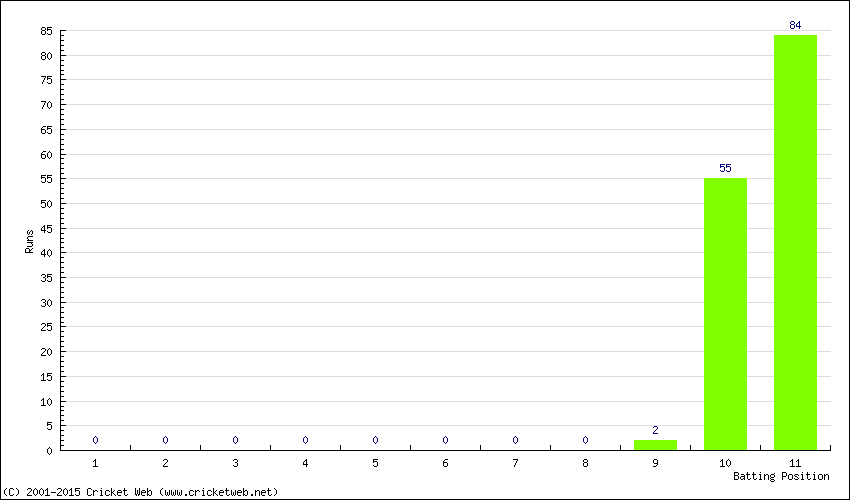Click the 70 label on the Runs axis
850x500 pixels.
pos(46,105)
